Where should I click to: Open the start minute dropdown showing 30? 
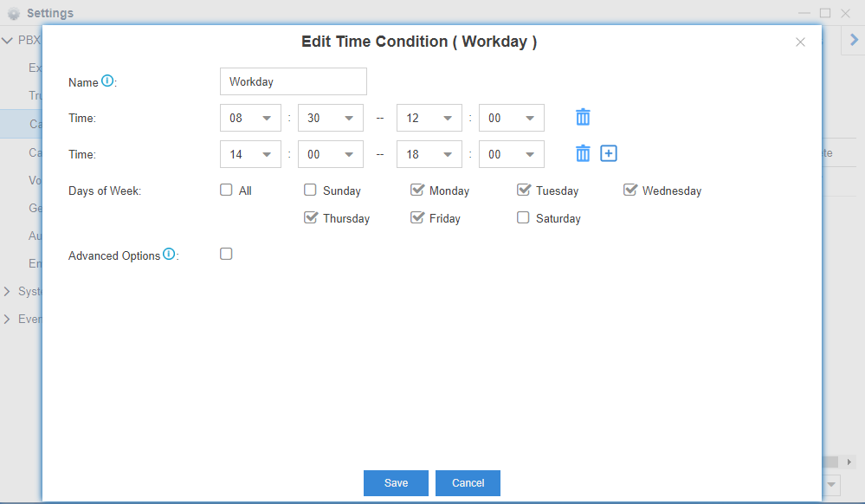click(x=330, y=118)
